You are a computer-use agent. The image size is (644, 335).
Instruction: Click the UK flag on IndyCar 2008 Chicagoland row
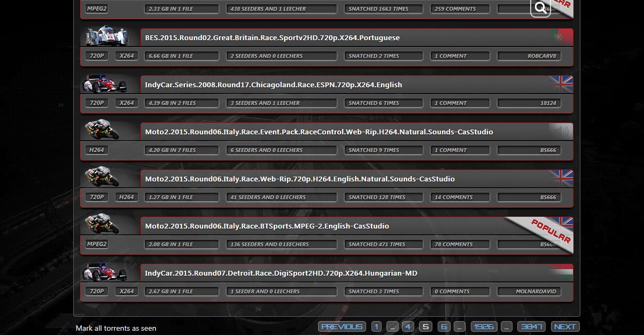[561, 84]
